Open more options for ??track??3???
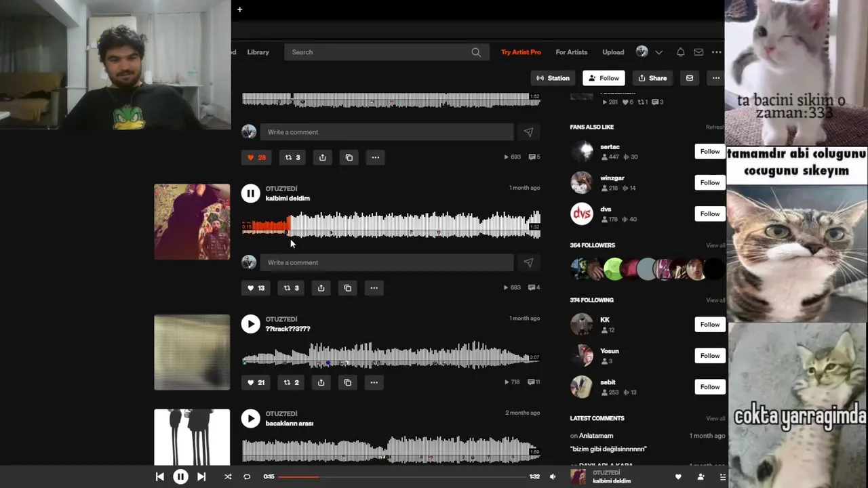 [374, 382]
